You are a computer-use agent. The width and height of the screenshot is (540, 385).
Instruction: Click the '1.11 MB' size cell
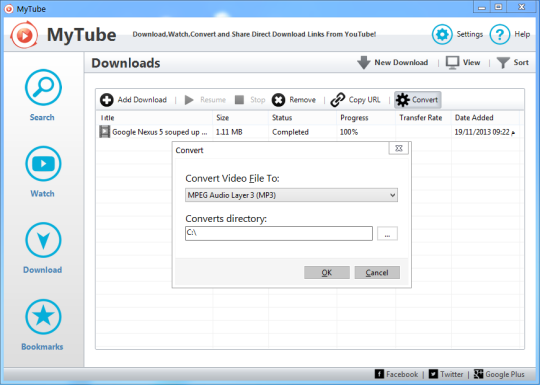point(229,132)
